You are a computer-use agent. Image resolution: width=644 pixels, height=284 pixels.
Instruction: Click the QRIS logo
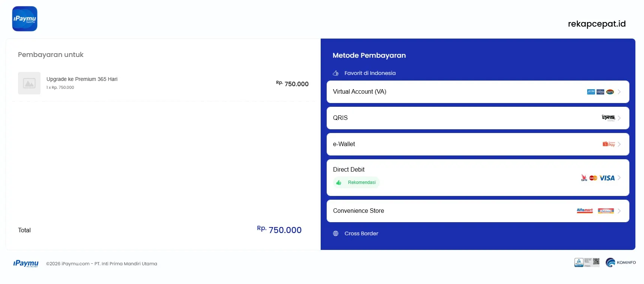(x=608, y=118)
